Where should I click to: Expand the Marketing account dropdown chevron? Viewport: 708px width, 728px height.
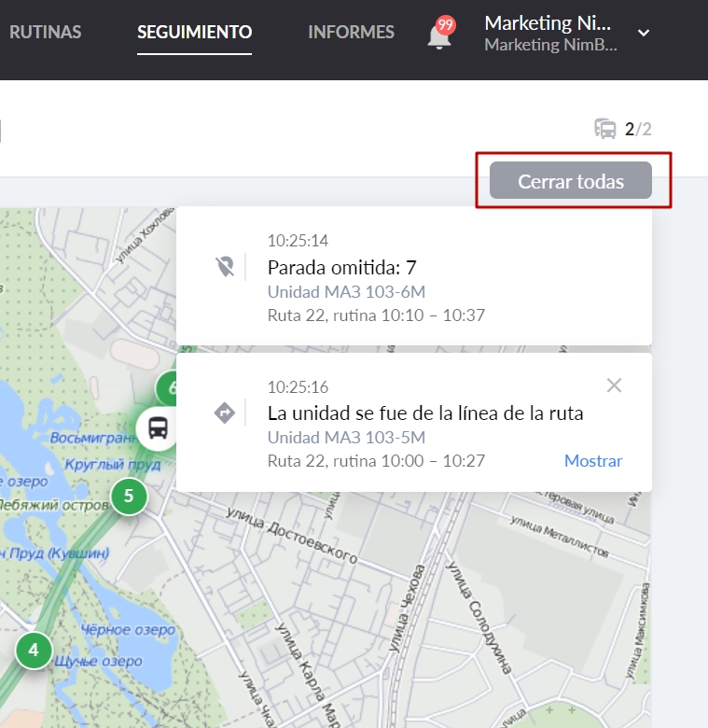[644, 33]
